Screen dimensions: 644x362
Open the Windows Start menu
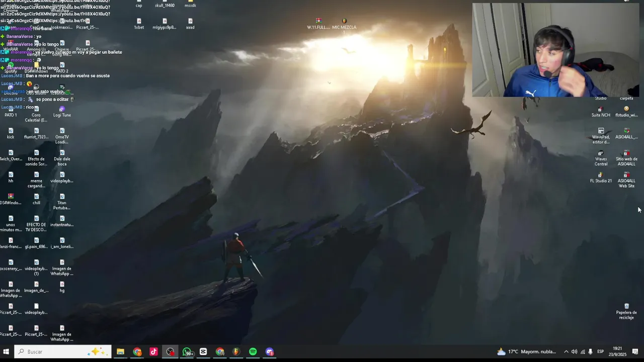[x=6, y=351]
